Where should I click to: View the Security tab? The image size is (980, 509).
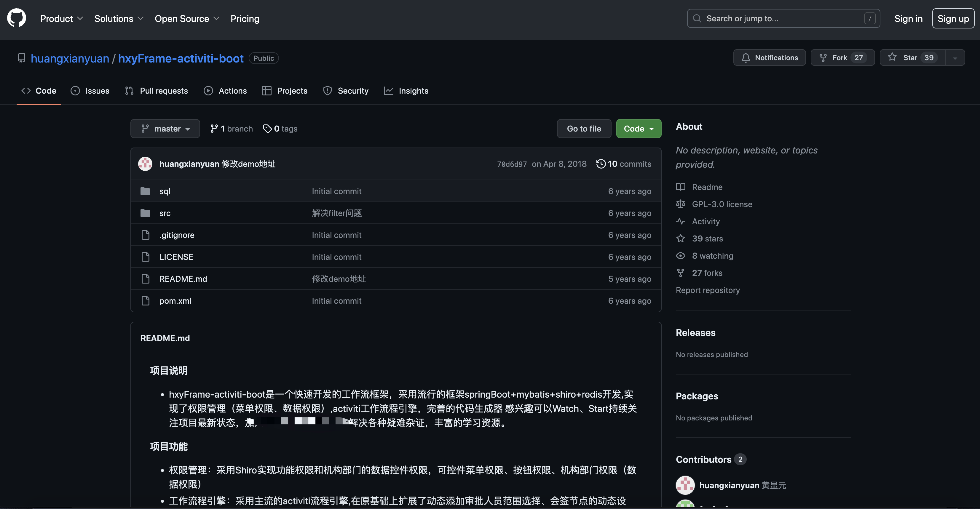(345, 91)
